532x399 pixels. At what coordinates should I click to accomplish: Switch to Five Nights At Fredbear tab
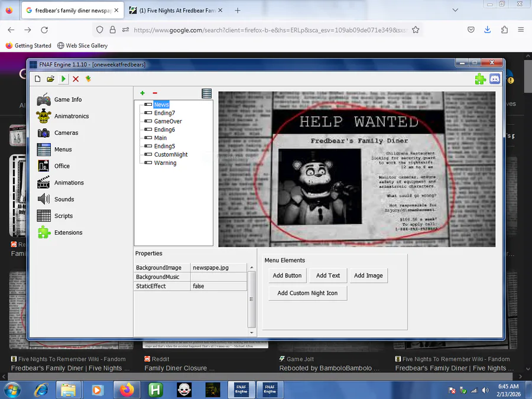pyautogui.click(x=176, y=11)
